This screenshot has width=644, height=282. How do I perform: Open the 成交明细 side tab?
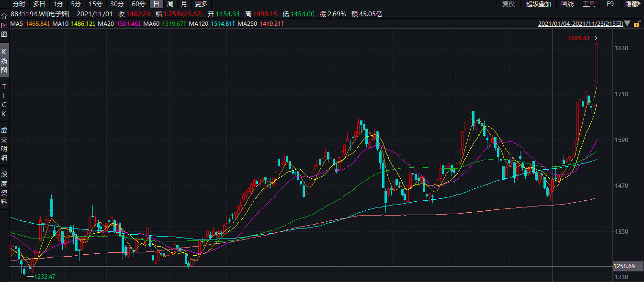(x=4, y=144)
